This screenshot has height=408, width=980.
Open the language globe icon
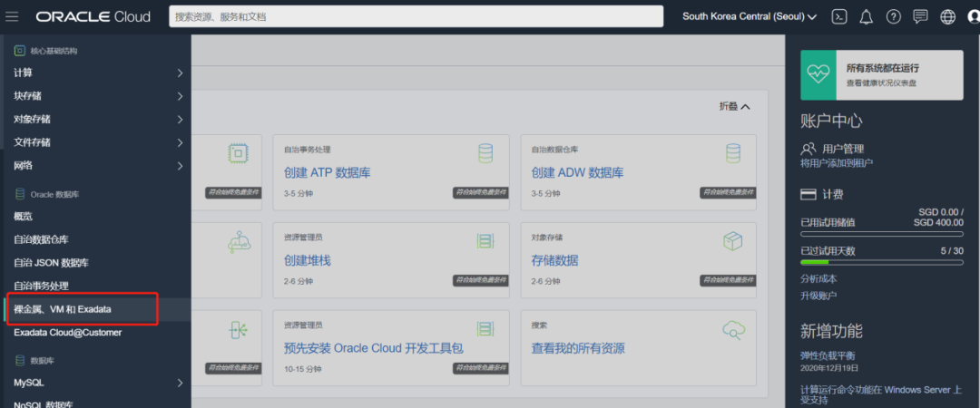pyautogui.click(x=948, y=17)
